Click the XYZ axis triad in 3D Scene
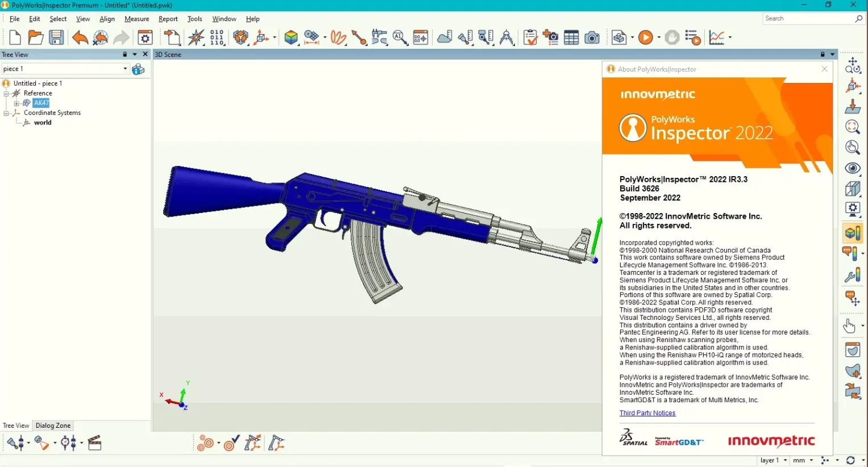868x467 pixels. [177, 396]
